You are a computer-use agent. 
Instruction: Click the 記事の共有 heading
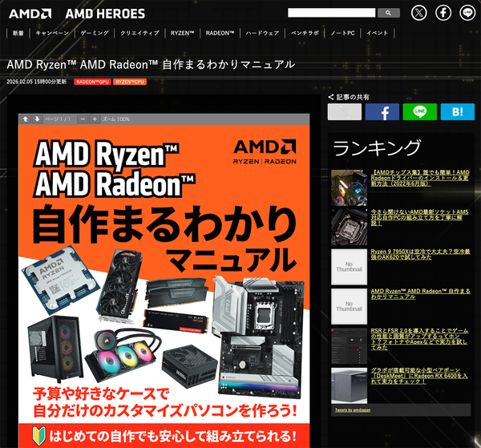(353, 97)
